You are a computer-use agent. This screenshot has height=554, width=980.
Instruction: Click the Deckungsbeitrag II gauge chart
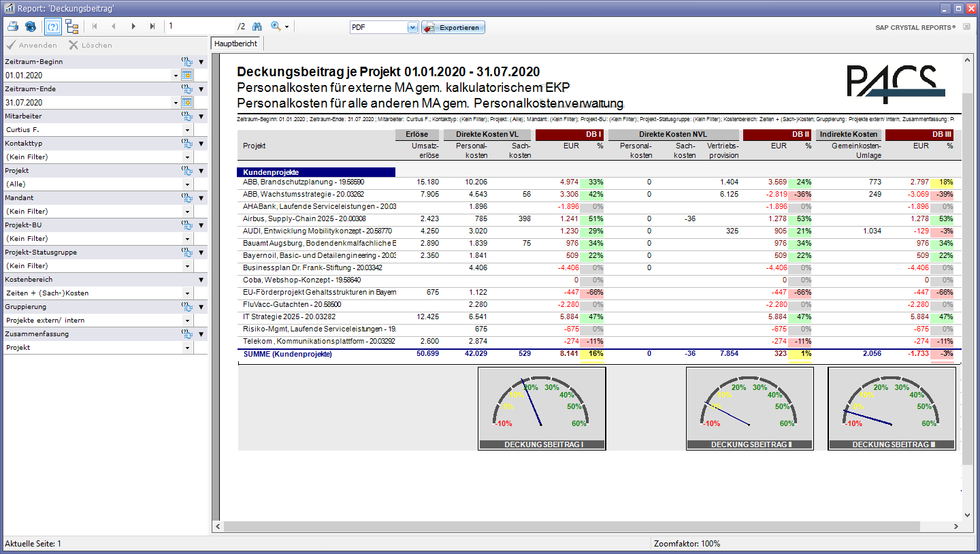click(750, 408)
